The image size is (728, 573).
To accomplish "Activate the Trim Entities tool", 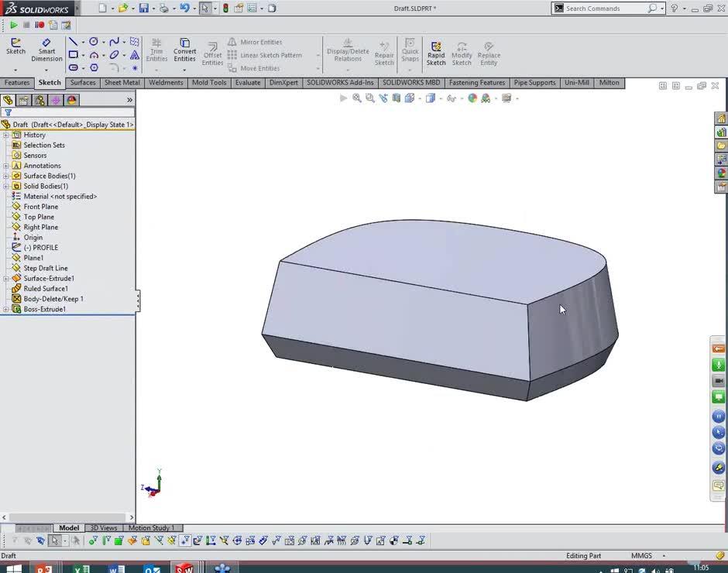I will click(156, 50).
